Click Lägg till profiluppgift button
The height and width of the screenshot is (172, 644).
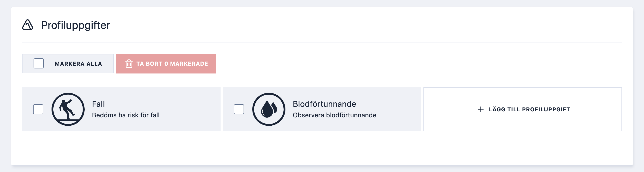click(523, 109)
